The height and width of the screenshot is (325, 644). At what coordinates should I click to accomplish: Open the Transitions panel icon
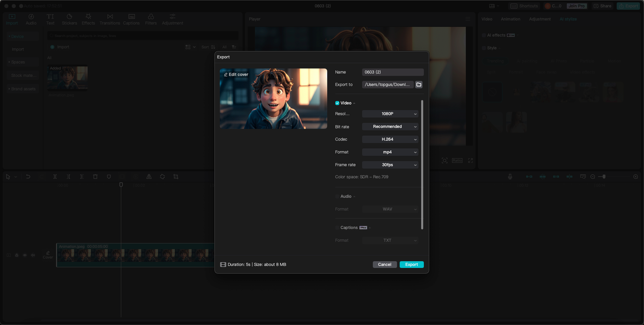point(110,17)
